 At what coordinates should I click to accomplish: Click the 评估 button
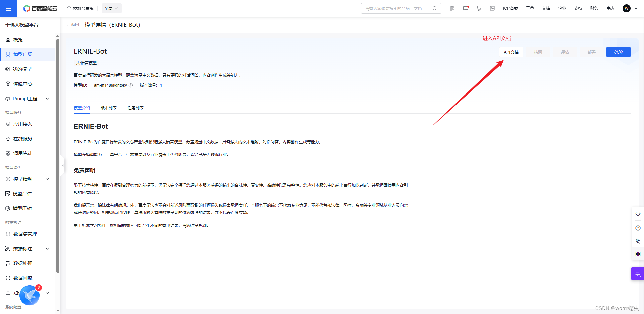pyautogui.click(x=565, y=52)
